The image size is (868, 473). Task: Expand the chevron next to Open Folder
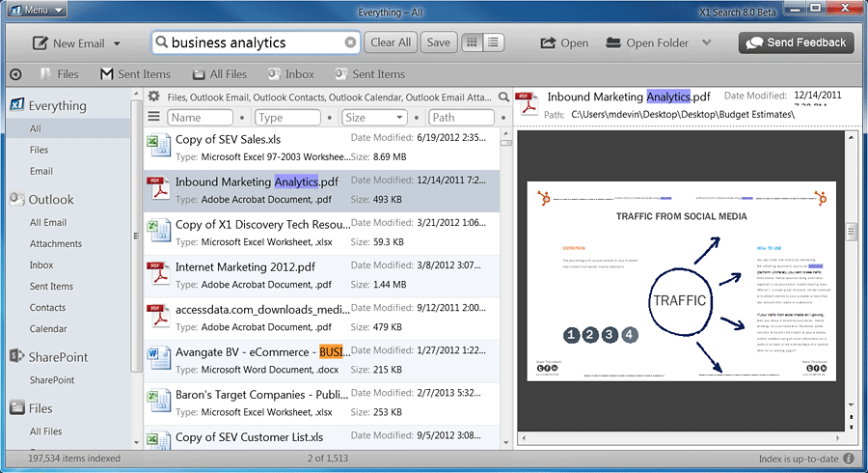pos(707,42)
